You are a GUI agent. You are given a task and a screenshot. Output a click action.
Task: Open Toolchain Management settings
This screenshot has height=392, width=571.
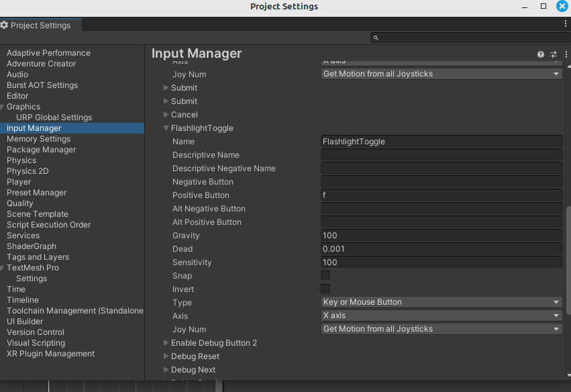(x=75, y=311)
